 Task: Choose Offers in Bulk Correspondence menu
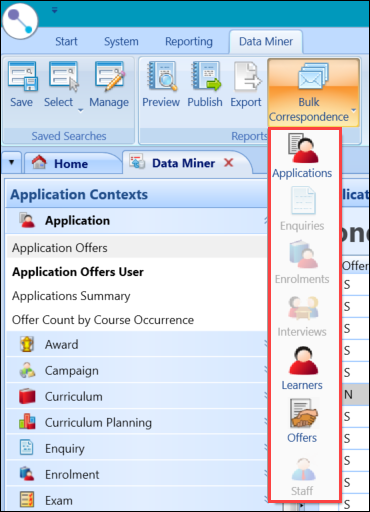[302, 421]
